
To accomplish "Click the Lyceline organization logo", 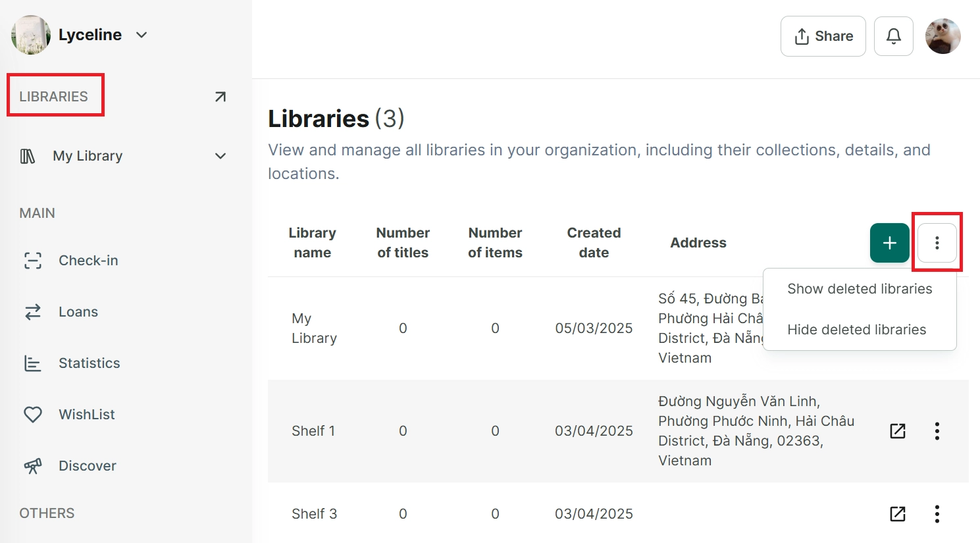I will [31, 35].
